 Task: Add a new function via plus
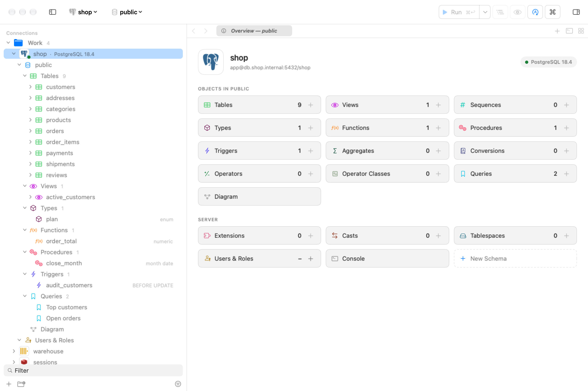tap(438, 128)
